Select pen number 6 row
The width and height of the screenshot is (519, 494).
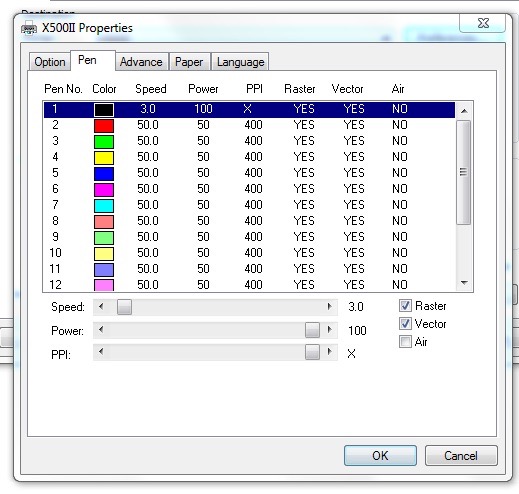point(249,189)
